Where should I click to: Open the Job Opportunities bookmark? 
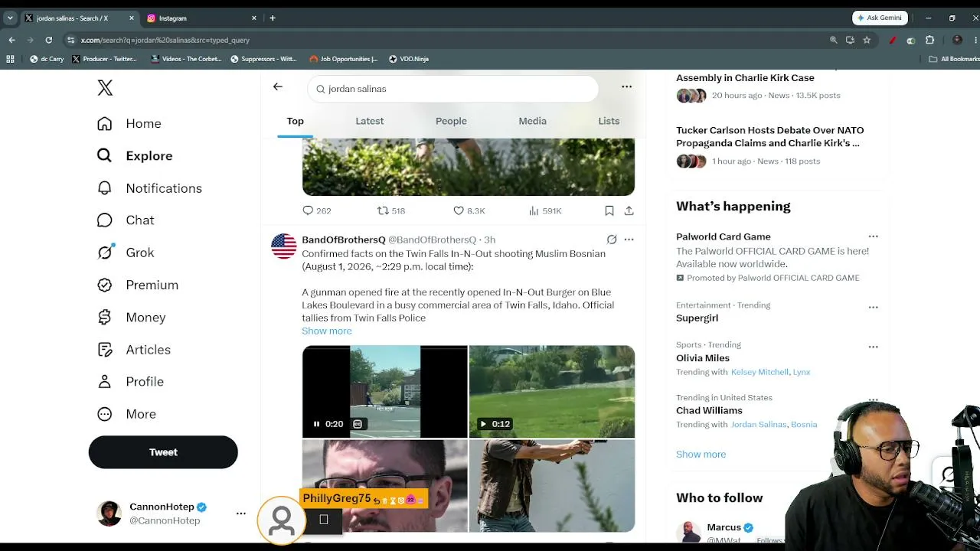tap(343, 59)
